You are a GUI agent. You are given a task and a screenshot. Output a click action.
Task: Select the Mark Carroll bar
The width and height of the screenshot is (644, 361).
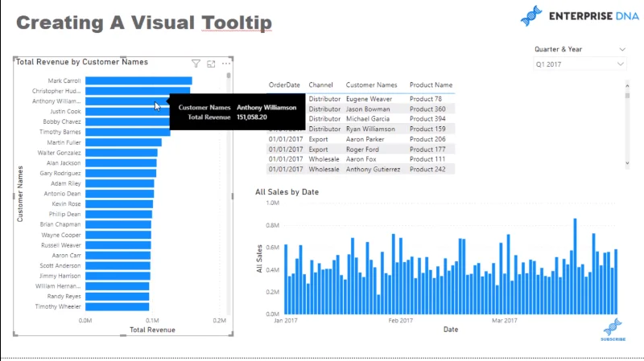pyautogui.click(x=138, y=81)
